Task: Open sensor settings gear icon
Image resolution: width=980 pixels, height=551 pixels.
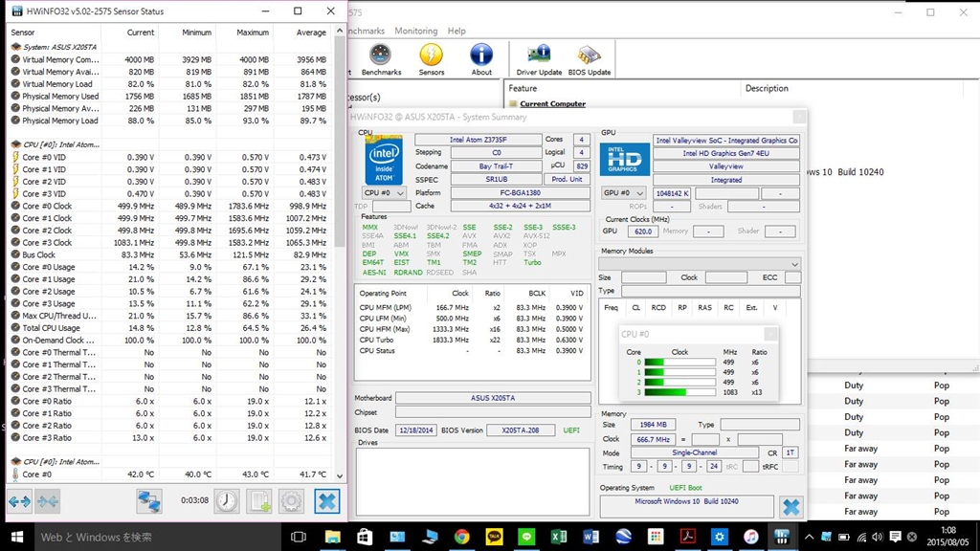Action: [x=292, y=500]
